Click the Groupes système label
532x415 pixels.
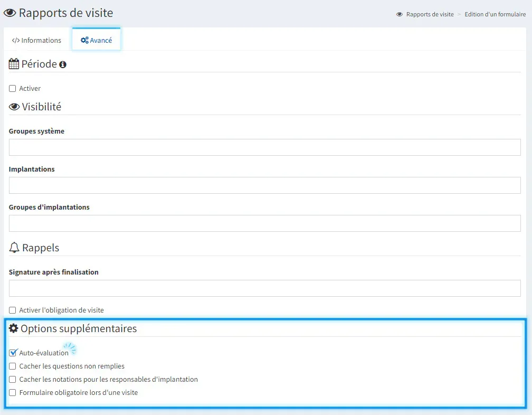pyautogui.click(x=36, y=131)
